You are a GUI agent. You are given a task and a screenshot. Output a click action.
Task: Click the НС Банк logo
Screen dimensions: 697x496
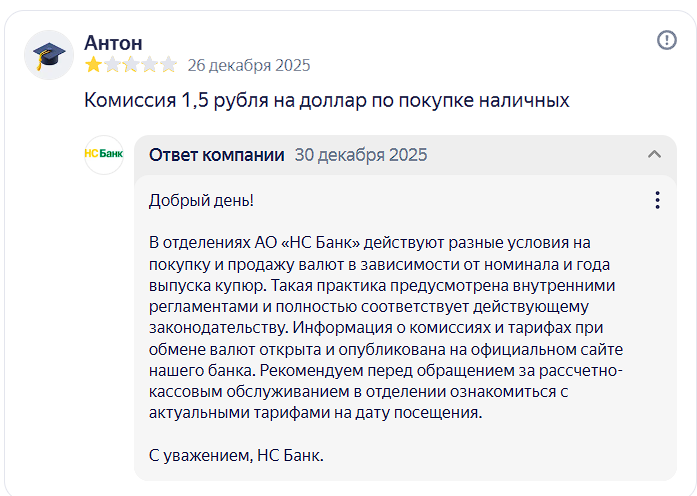[104, 155]
